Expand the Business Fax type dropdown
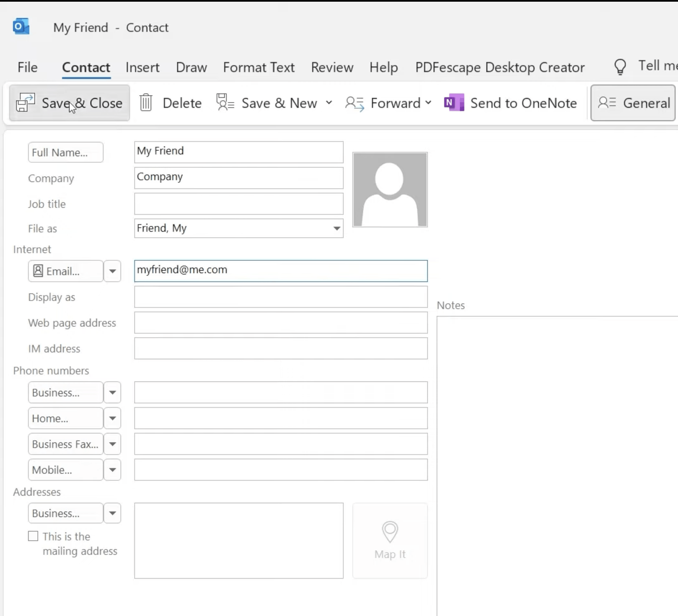Viewport: 678px width, 616px height. 112,444
